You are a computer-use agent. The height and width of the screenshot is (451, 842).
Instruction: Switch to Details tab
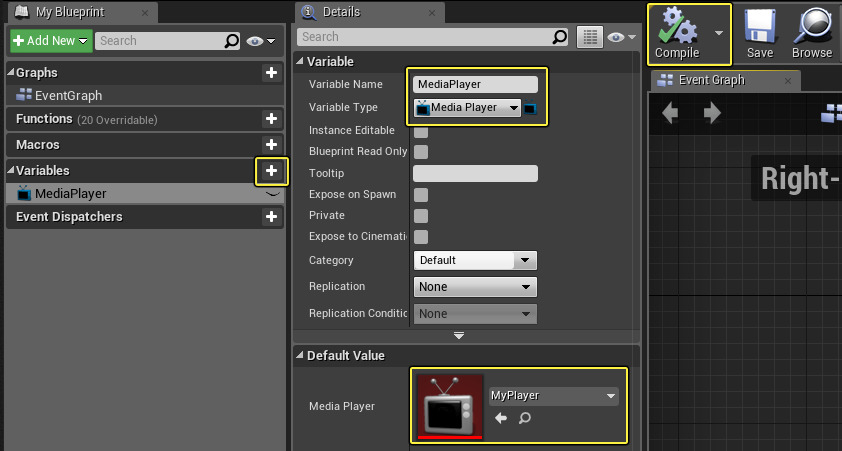pyautogui.click(x=342, y=12)
